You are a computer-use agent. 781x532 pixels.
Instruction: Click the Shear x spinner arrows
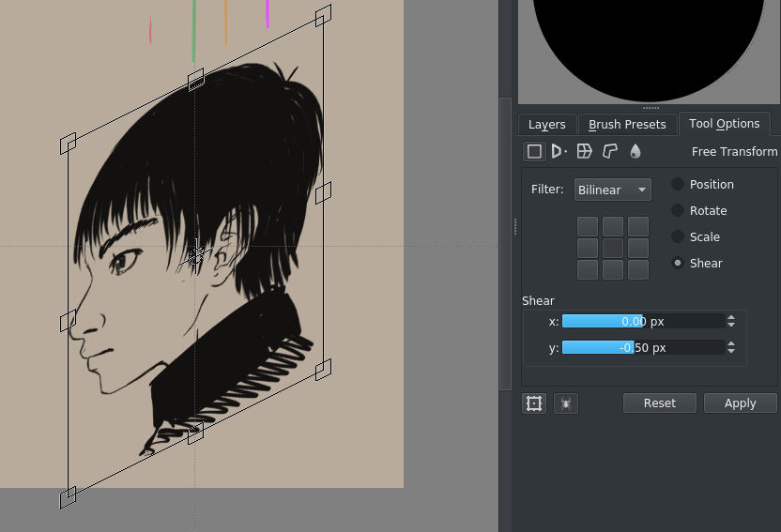[x=731, y=321]
